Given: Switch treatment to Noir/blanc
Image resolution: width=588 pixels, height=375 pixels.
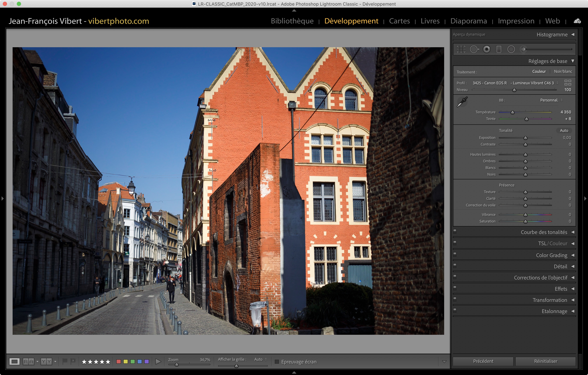Looking at the screenshot, I should pos(563,72).
